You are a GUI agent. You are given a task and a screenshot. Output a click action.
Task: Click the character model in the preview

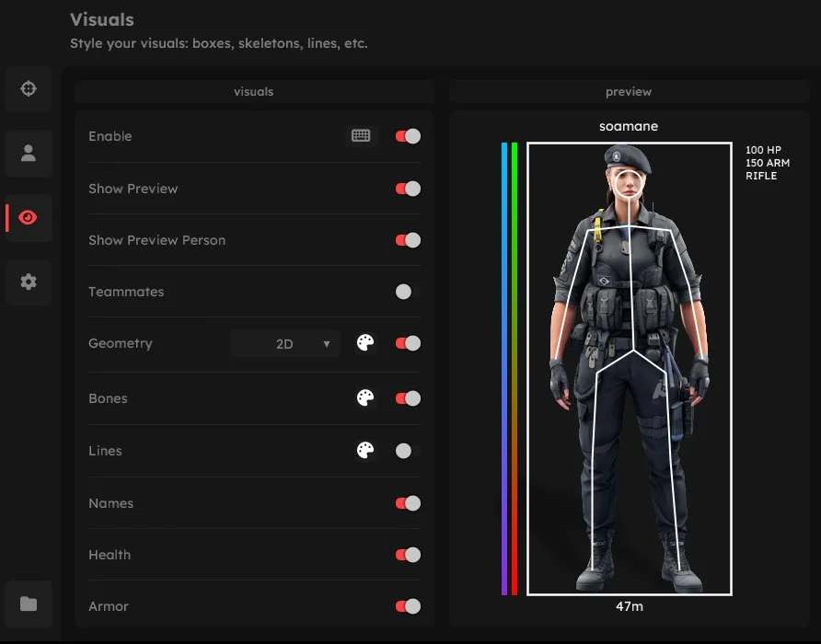(x=629, y=368)
